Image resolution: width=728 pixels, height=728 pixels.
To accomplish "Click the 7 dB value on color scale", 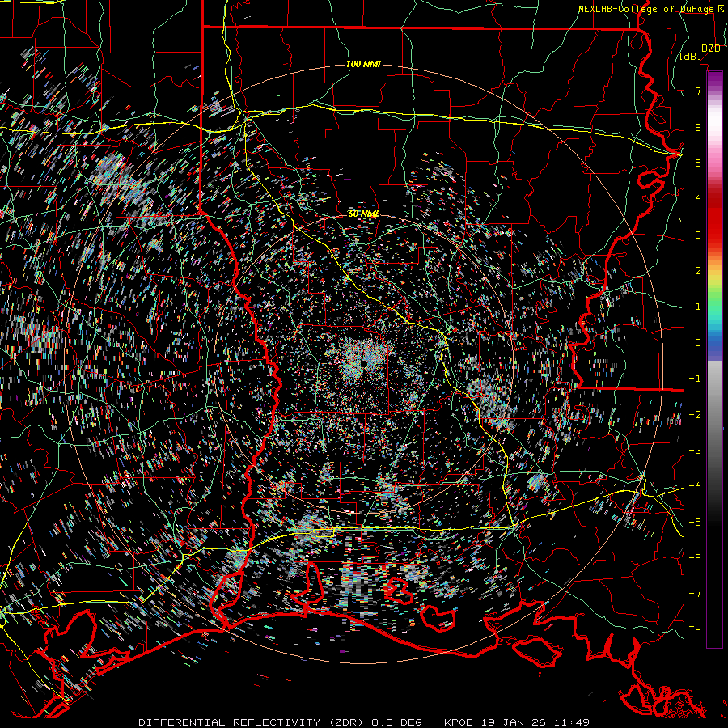I will (698, 91).
